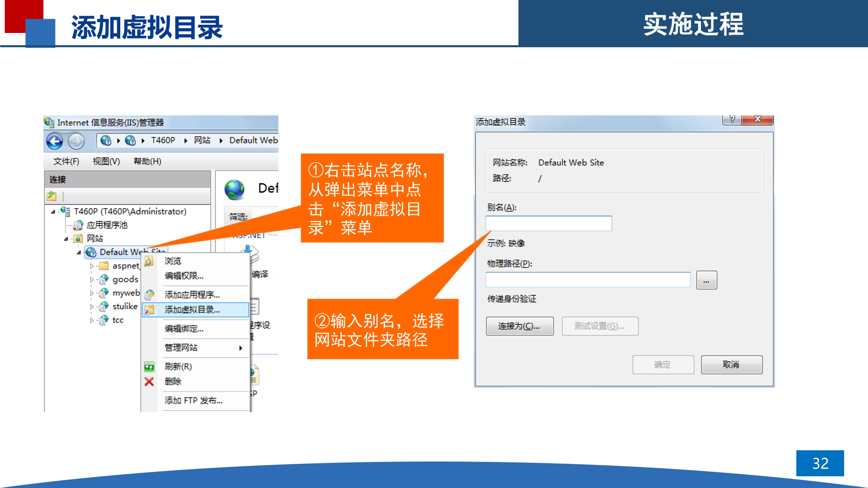
Task: Click the application pools icon
Action: [x=78, y=225]
